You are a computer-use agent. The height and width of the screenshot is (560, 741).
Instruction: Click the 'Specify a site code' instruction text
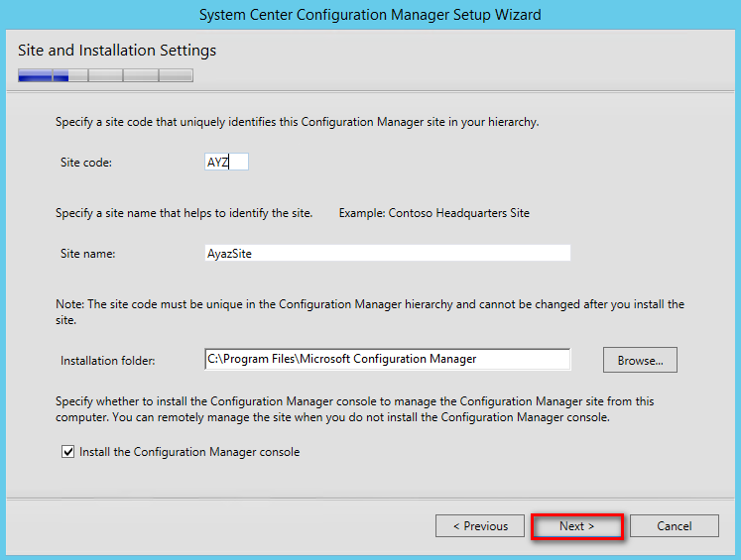tap(298, 122)
